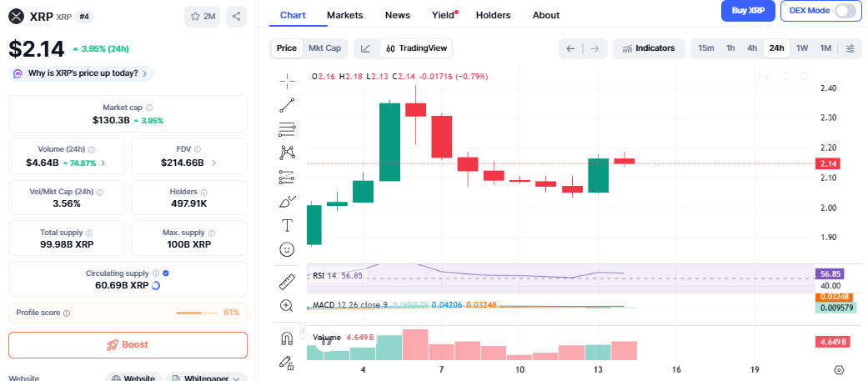The image size is (868, 381).
Task: Select the 24h interval
Action: (776, 48)
